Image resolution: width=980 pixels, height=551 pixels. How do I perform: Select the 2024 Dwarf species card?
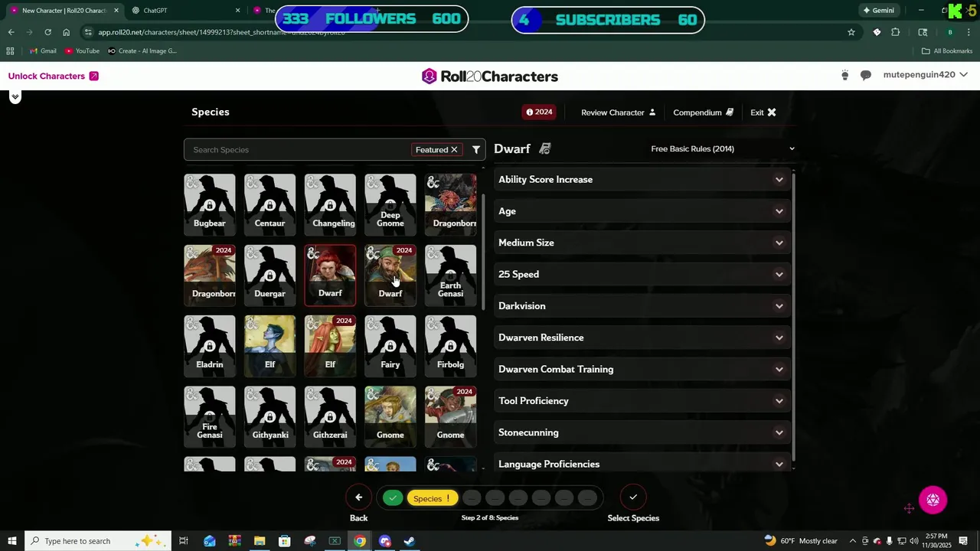point(390,275)
